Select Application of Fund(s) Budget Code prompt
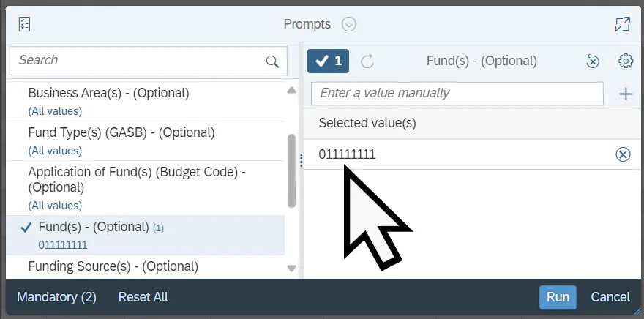The image size is (644, 319). click(x=136, y=179)
